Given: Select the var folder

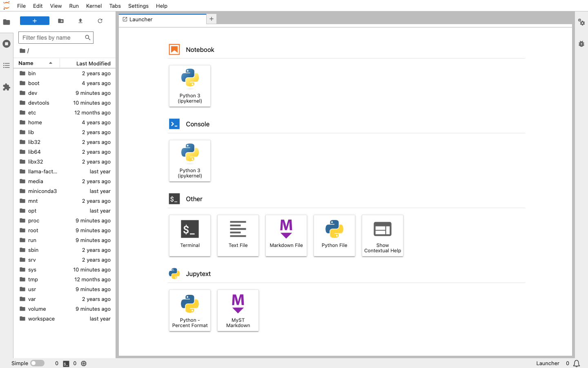Looking at the screenshot, I should coord(65,299).
